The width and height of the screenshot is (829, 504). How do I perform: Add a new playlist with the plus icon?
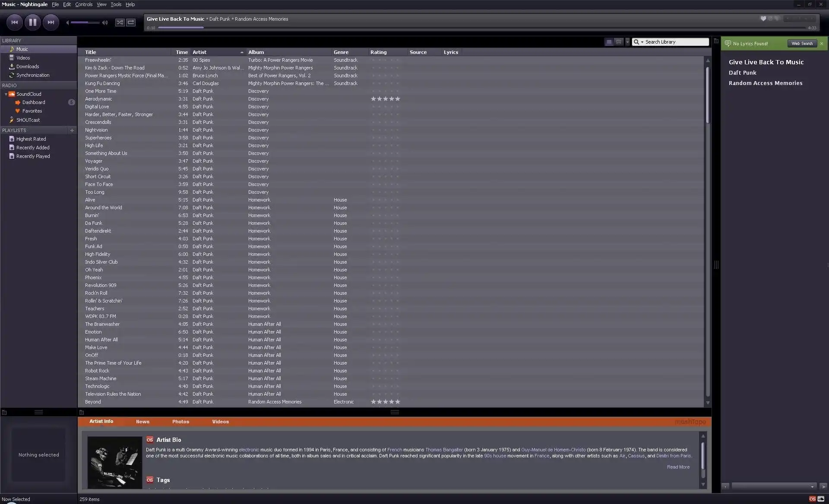72,130
